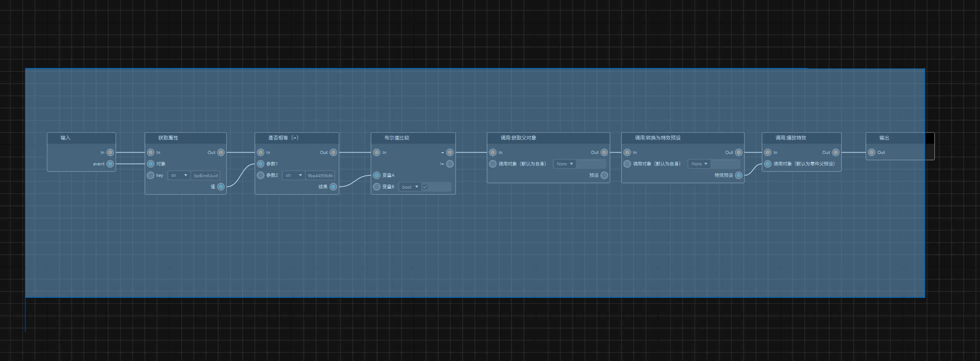Click 调用对象 port on 转换为特效预设 node
Viewport: 980px width, 361px height.
[x=627, y=164]
